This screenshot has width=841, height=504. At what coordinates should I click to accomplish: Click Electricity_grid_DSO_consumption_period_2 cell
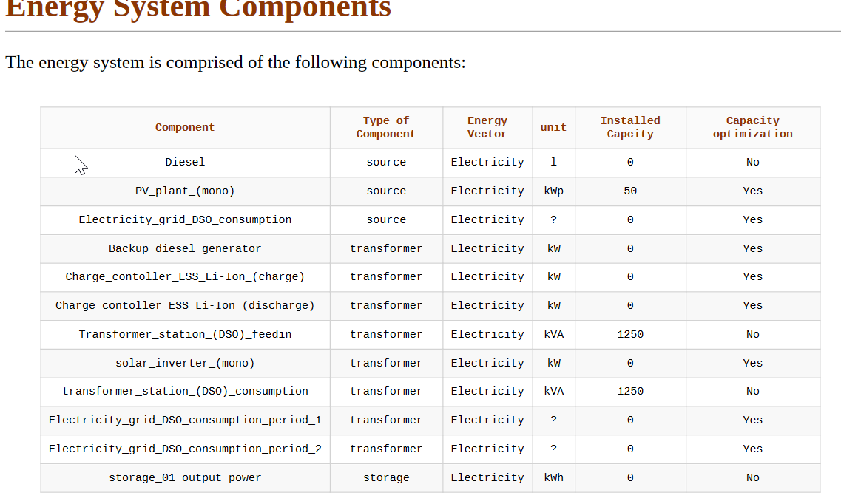click(x=185, y=449)
